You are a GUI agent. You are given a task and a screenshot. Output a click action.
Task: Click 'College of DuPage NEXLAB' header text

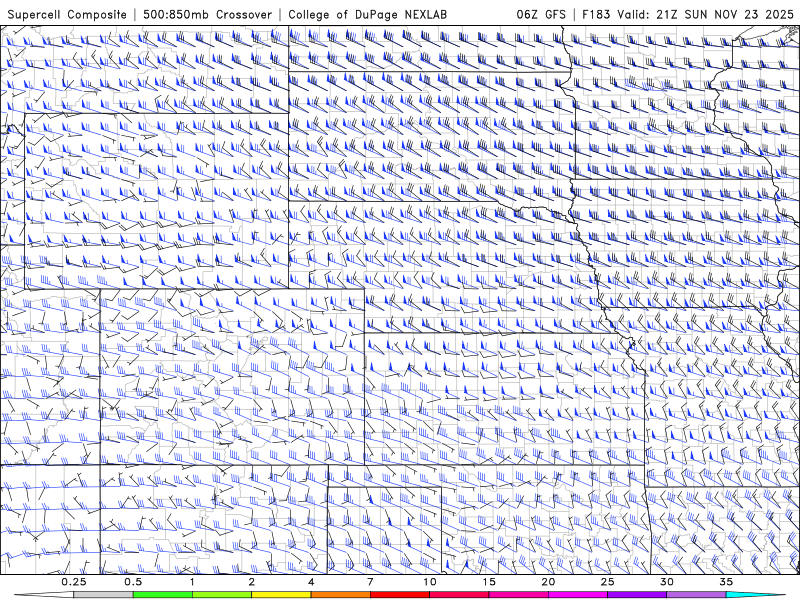click(x=367, y=14)
